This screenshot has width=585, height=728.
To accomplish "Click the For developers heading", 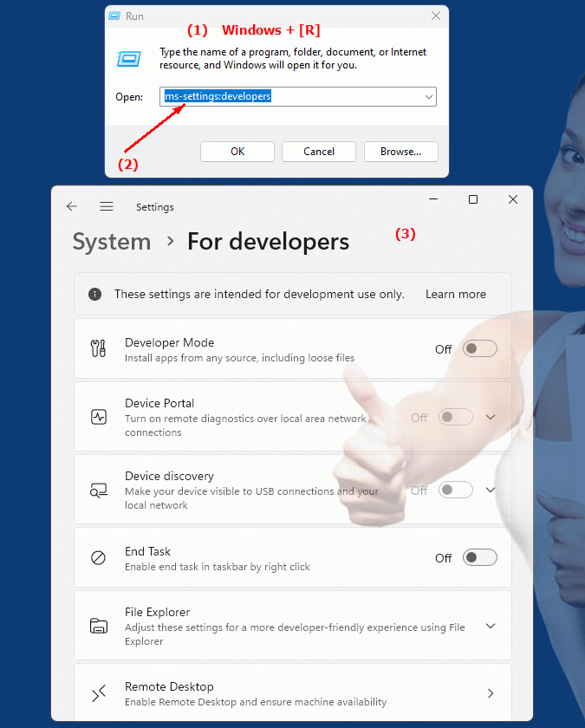I will tap(268, 242).
